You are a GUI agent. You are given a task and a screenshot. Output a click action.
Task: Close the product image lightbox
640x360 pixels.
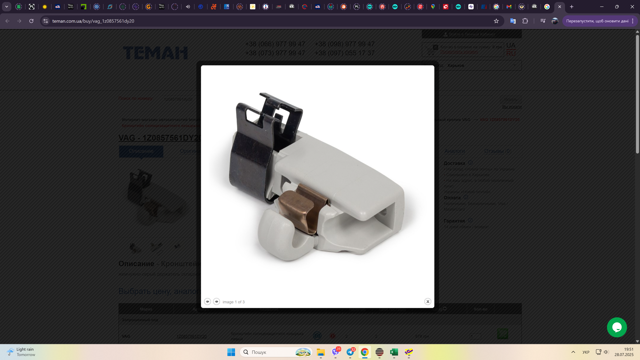coord(427,302)
